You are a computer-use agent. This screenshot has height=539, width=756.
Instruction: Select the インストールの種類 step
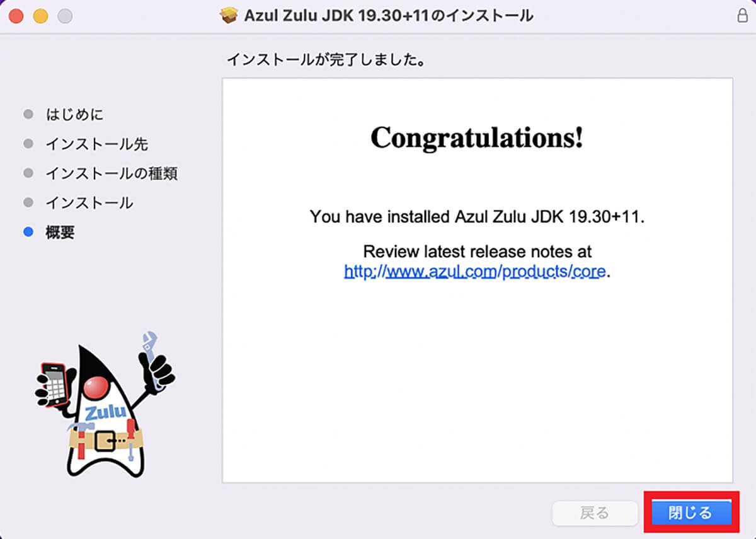pos(112,173)
